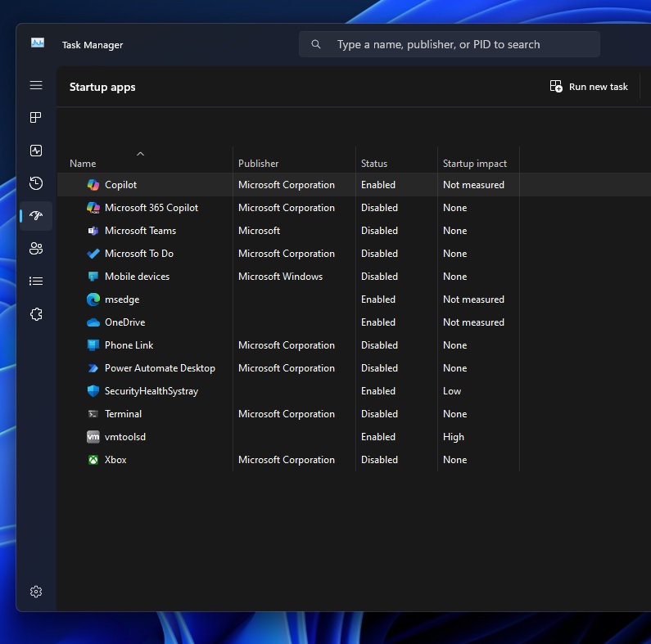Select the vmtoolsd row name

pos(125,436)
